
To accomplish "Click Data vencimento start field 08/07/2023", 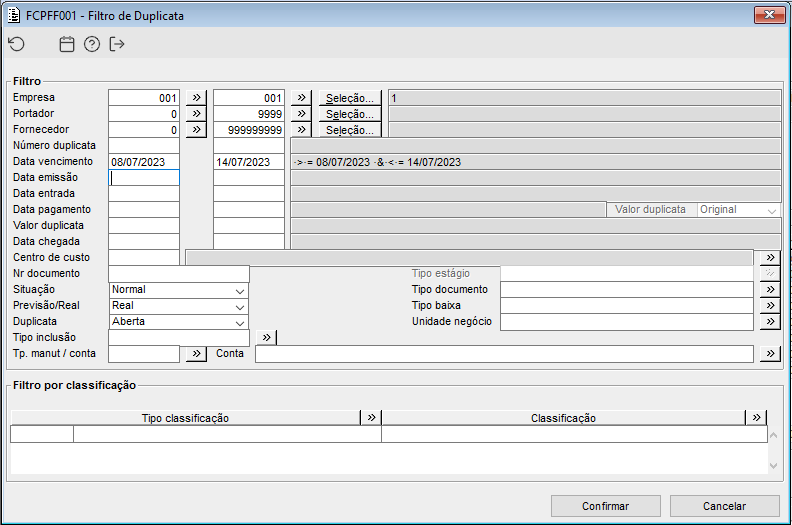I will coord(144,162).
